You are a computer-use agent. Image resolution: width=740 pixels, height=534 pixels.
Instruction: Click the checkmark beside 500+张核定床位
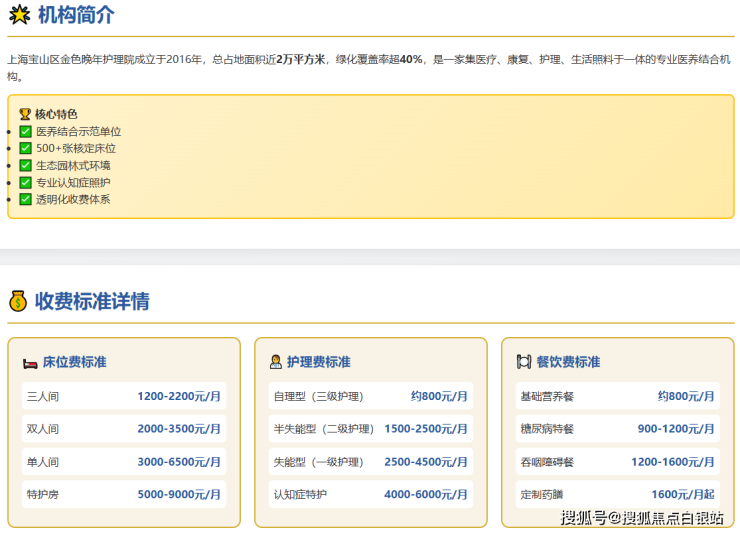click(26, 148)
